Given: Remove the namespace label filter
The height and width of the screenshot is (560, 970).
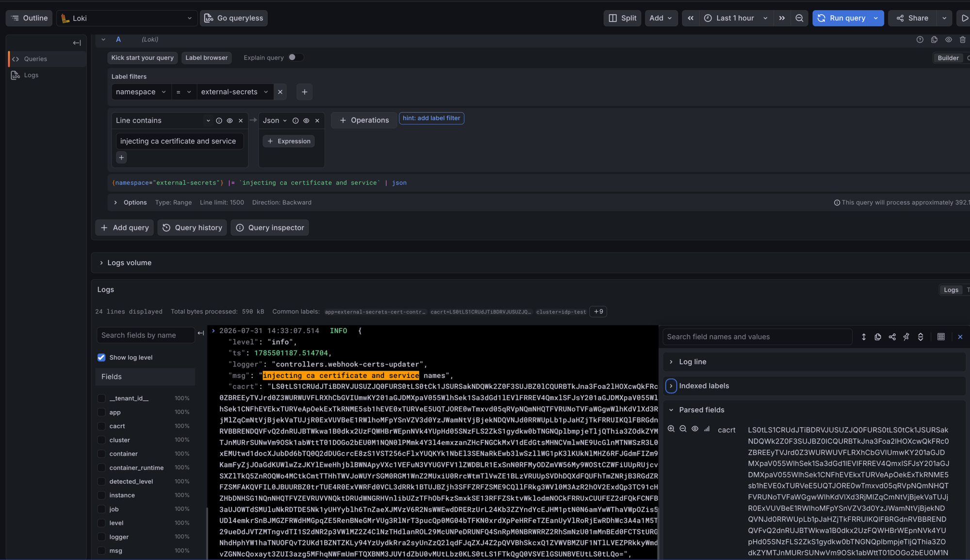Looking at the screenshot, I should point(280,92).
